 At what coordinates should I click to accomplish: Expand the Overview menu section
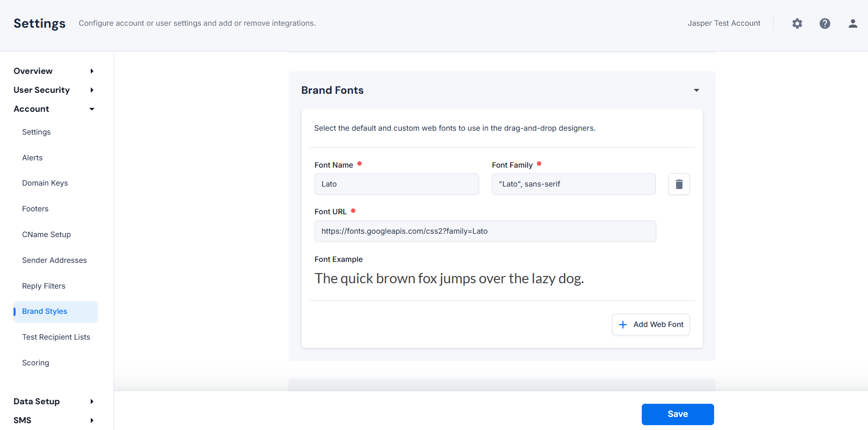[92, 71]
